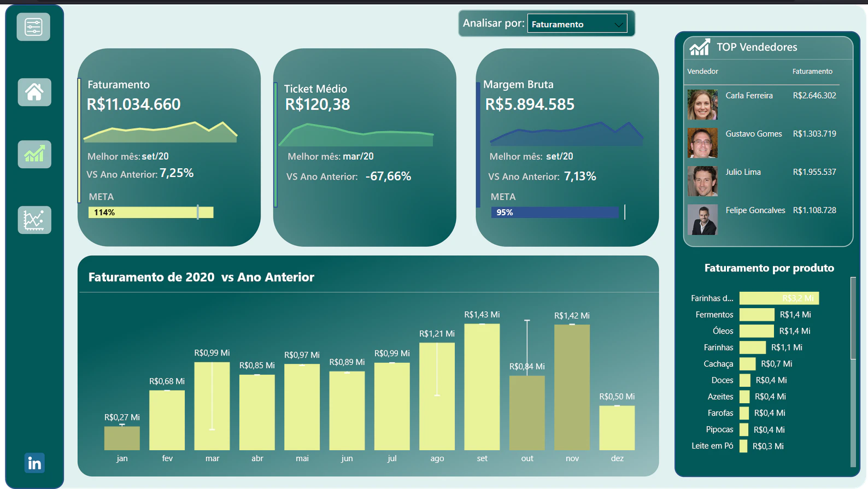
Task: Click Carla Ferreira's name in vendors table
Action: click(x=749, y=96)
